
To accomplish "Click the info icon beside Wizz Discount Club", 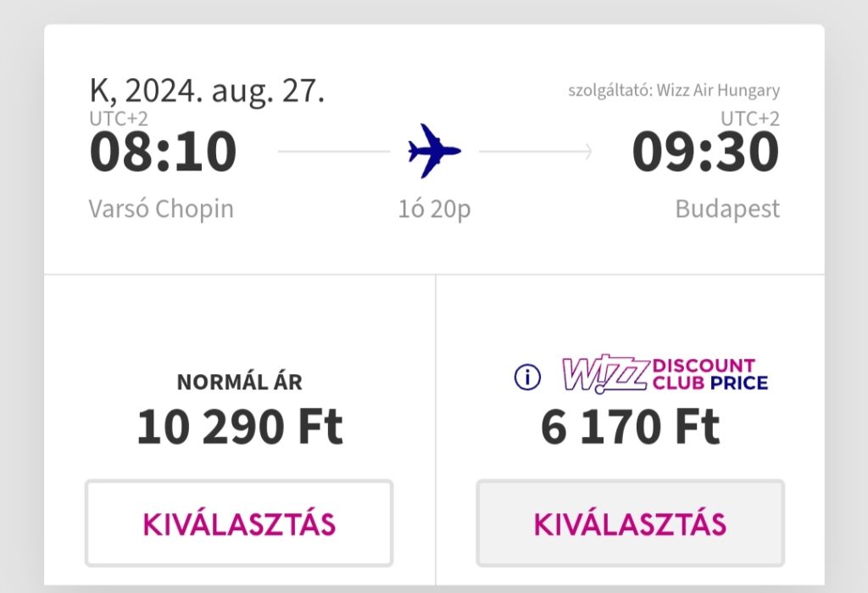I will click(x=527, y=378).
